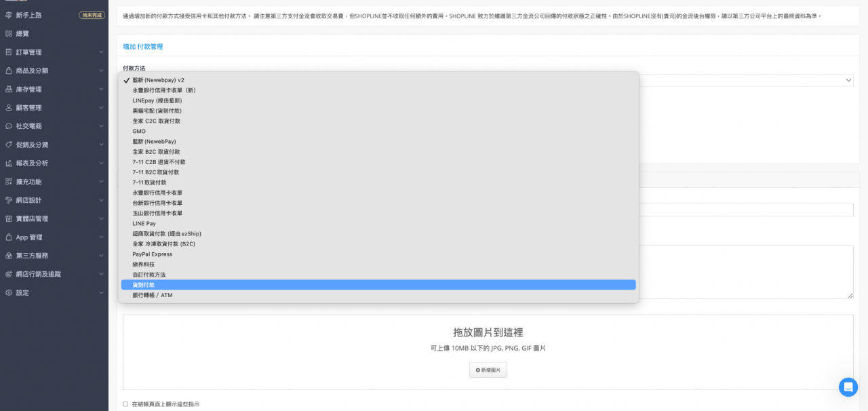Image resolution: width=868 pixels, height=411 pixels.
Task: Choose 7-11 C2B 退貨不付款 option
Action: point(378,162)
